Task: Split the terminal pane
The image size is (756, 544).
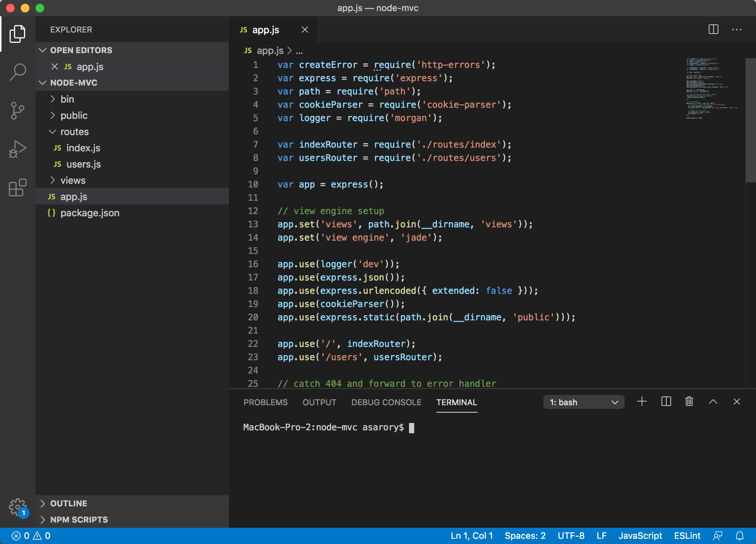Action: click(x=666, y=402)
